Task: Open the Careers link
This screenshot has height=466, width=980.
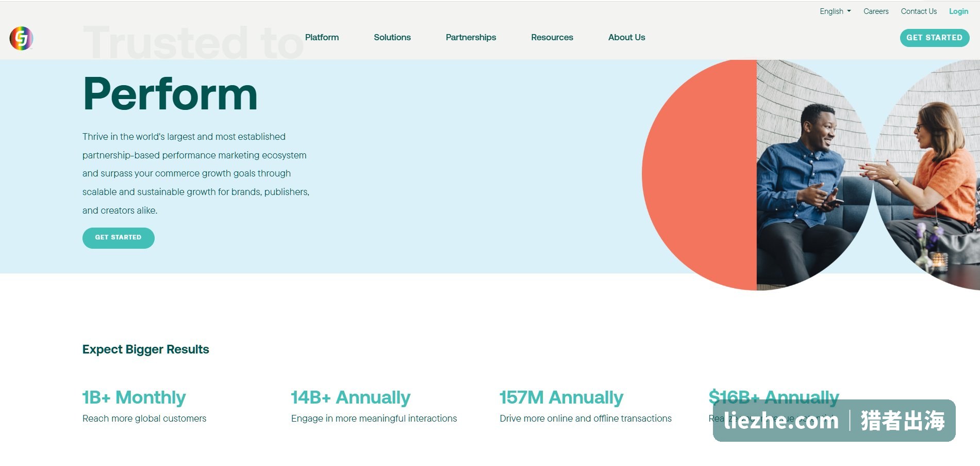Action: pos(876,11)
